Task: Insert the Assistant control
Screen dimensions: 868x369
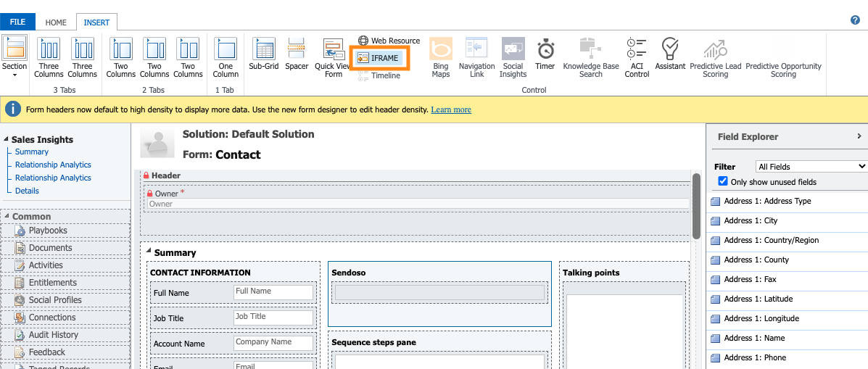Action: coord(670,54)
